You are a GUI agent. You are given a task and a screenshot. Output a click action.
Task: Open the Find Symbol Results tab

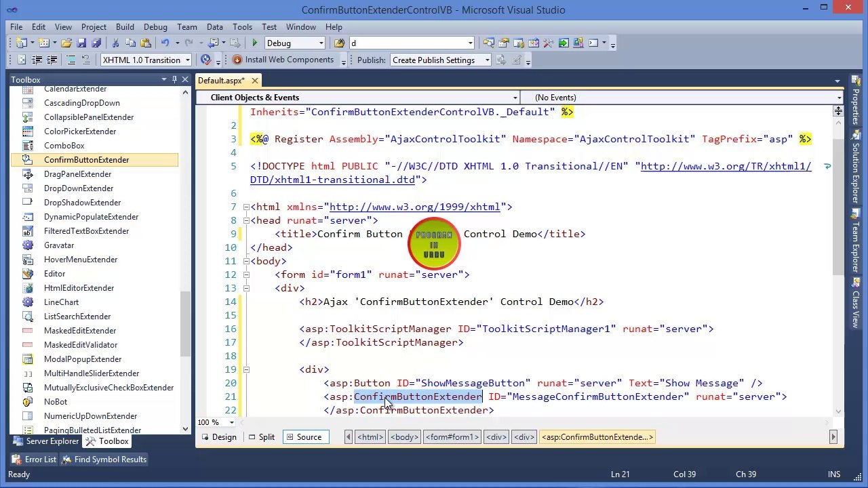click(104, 460)
